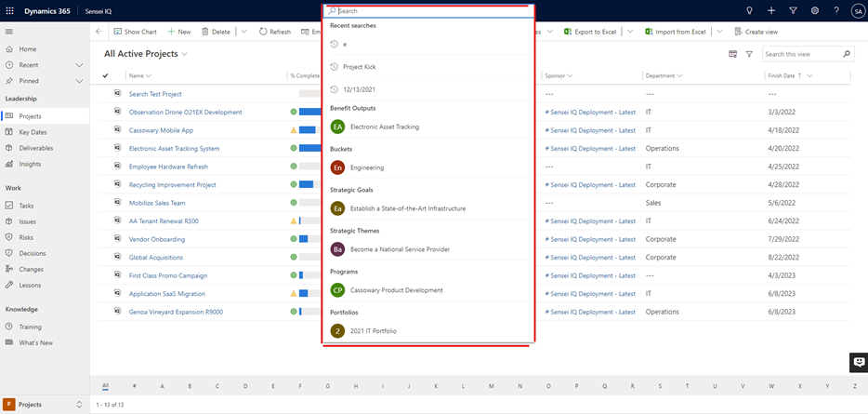Open the All Active Projects view dropdown
Screen dimensions: 868x414
coord(184,54)
